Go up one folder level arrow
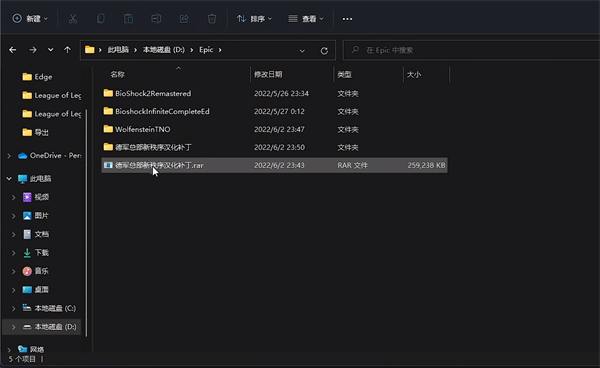The image size is (600, 368). (x=67, y=50)
